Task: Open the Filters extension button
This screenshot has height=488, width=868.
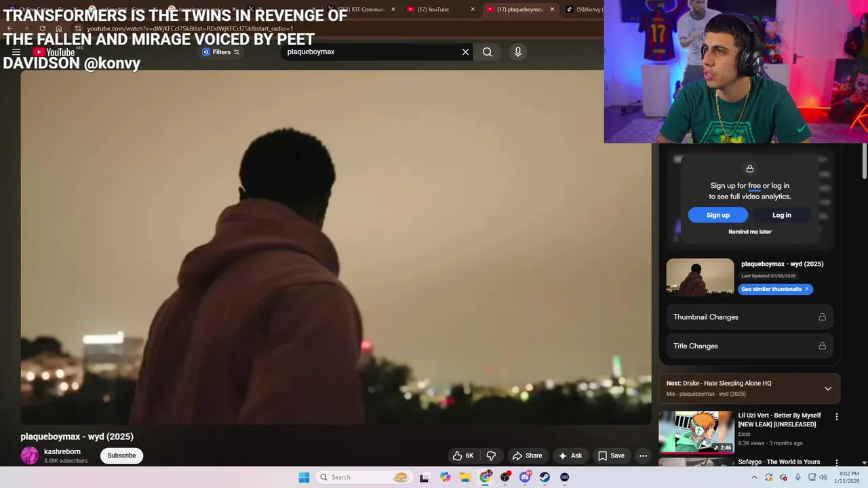Action: (221, 52)
